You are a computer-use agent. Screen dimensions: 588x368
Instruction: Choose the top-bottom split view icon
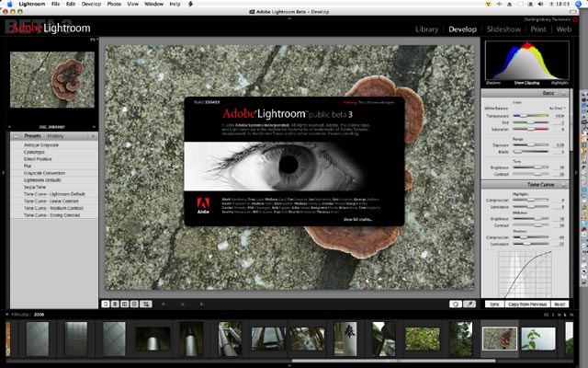[134, 304]
